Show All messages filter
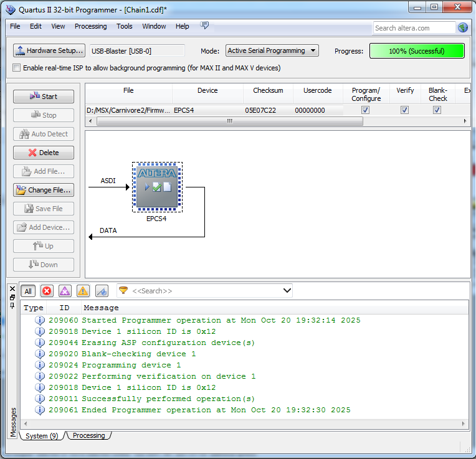Image resolution: width=476 pixels, height=459 pixels. point(28,291)
